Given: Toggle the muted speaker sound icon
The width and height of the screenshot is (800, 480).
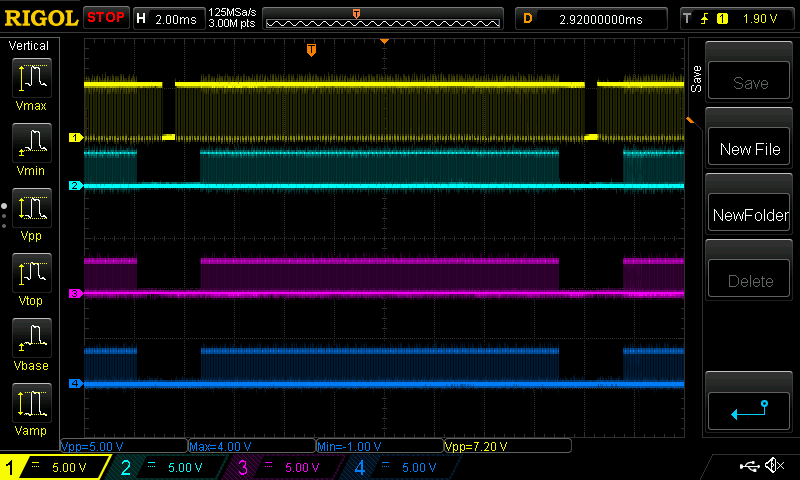Looking at the screenshot, I should [x=774, y=465].
